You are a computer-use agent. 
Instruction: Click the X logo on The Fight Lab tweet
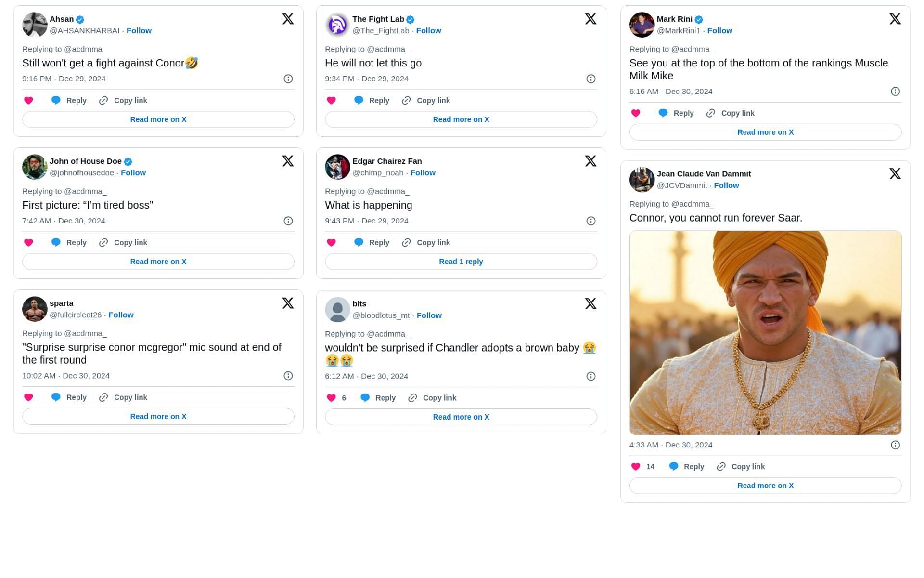(590, 18)
